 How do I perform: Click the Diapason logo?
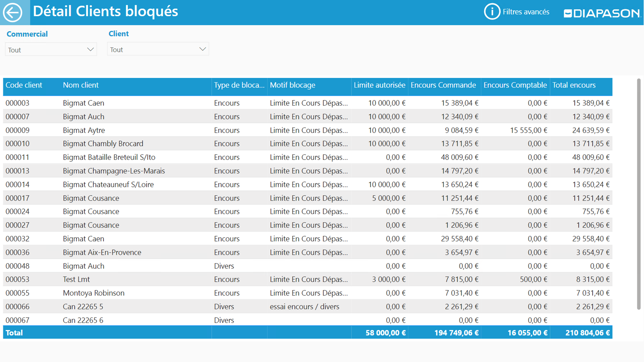(602, 13)
